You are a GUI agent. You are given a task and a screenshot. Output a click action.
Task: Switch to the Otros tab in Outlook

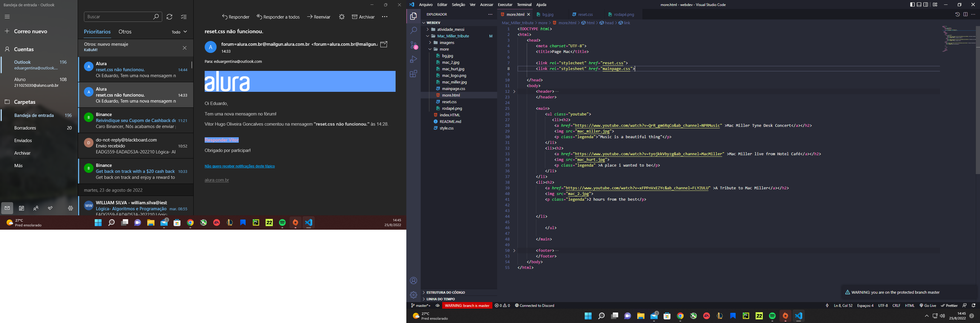click(125, 32)
